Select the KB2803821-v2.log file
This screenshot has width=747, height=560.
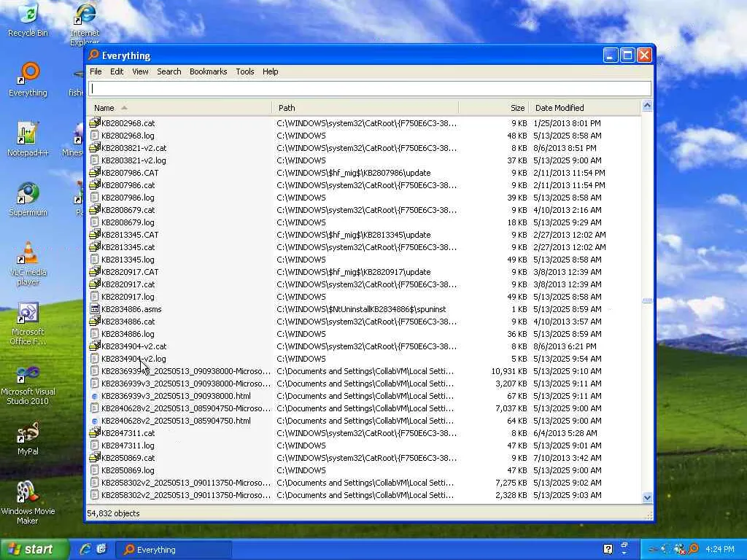[x=133, y=160]
